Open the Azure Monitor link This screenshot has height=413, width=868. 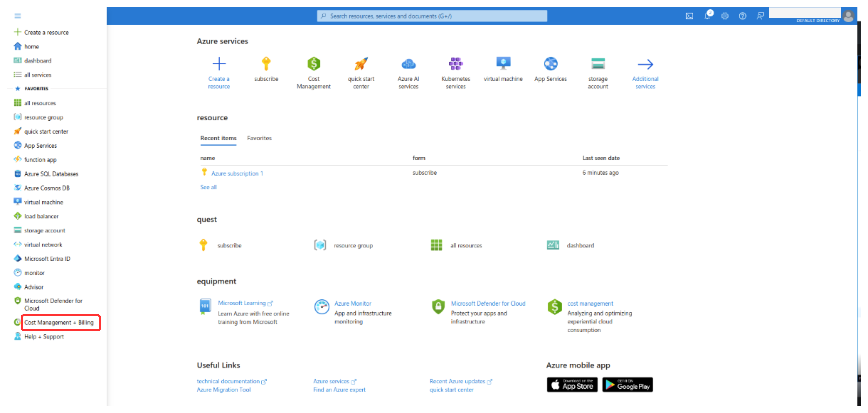click(353, 303)
